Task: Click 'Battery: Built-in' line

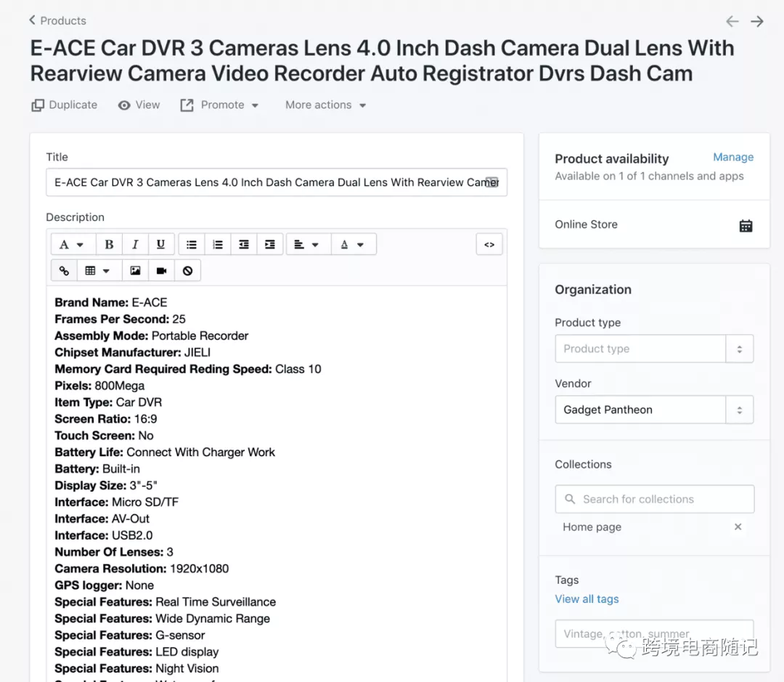Action: click(97, 469)
